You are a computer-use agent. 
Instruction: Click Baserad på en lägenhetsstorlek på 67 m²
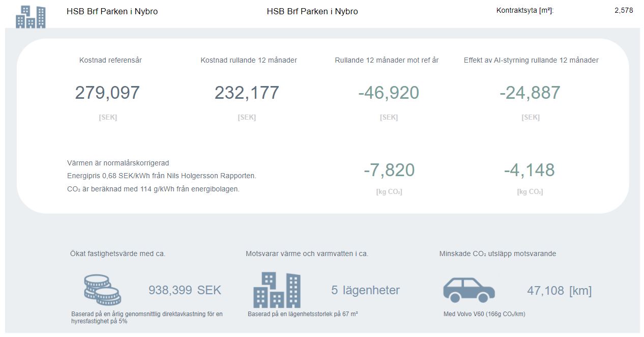[303, 314]
